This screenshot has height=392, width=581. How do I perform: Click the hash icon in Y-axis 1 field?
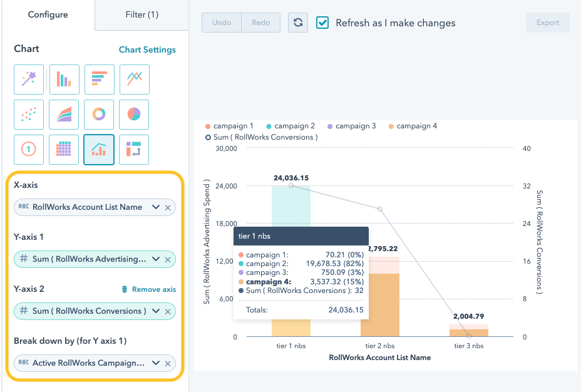(x=24, y=259)
